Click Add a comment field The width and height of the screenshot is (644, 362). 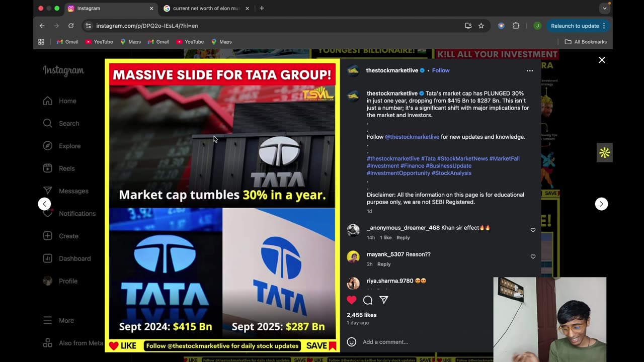(x=385, y=342)
